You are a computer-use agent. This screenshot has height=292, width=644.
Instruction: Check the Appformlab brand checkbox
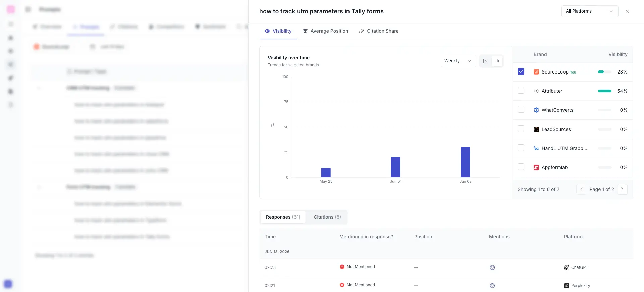pos(521,167)
